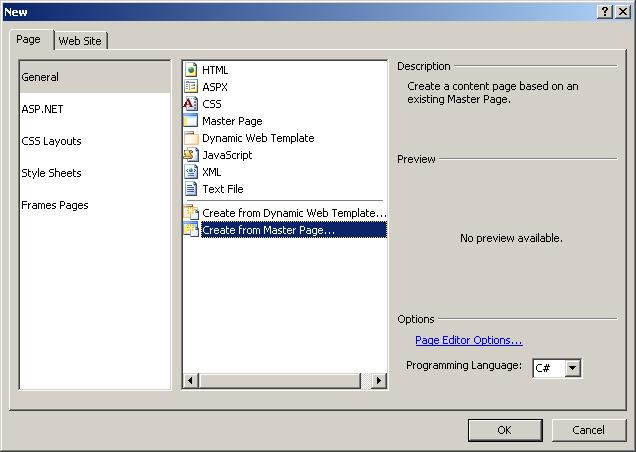Select the Style Sheets category

point(95,173)
